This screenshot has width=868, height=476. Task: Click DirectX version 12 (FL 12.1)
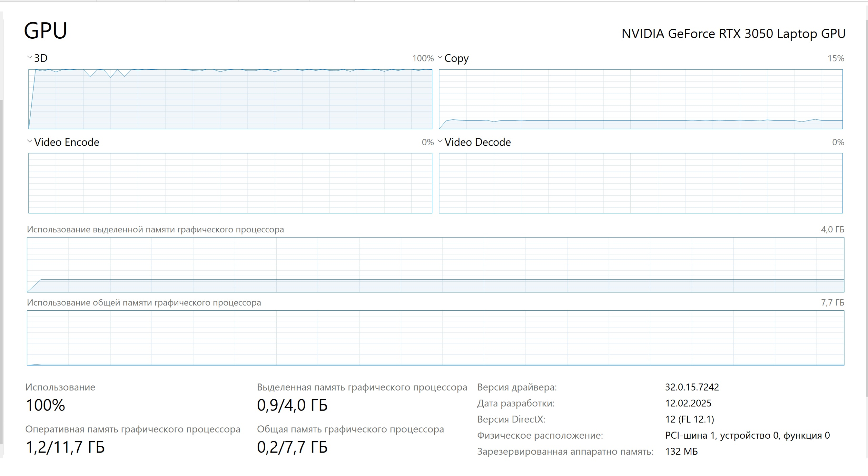tap(690, 419)
